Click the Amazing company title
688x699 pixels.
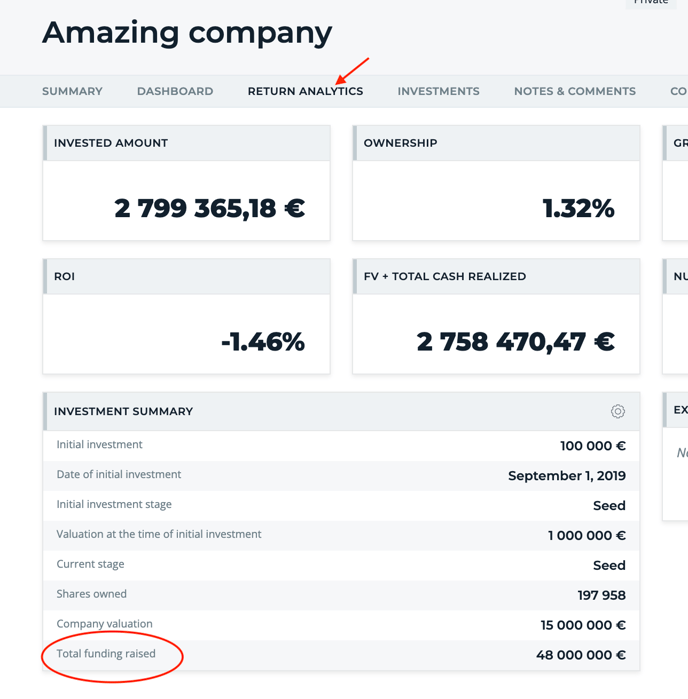pyautogui.click(x=187, y=33)
